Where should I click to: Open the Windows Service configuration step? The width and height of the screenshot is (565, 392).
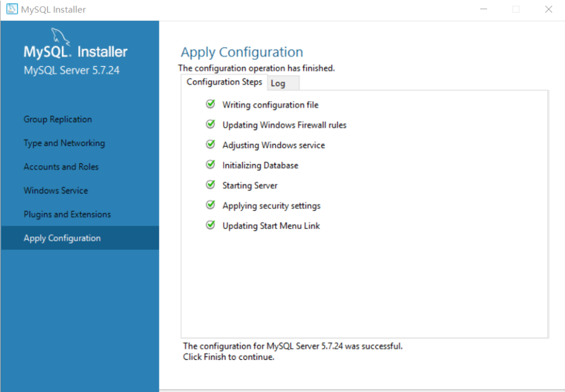(56, 190)
